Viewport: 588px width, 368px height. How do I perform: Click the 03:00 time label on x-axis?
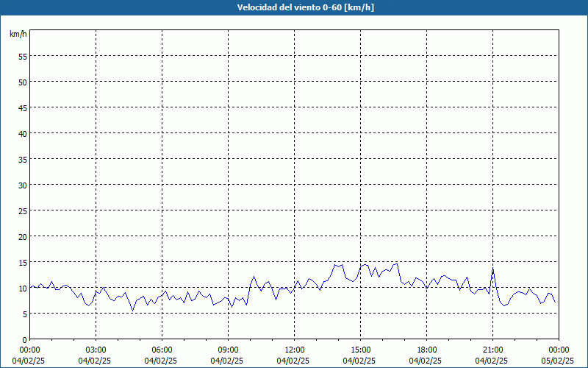point(96,350)
